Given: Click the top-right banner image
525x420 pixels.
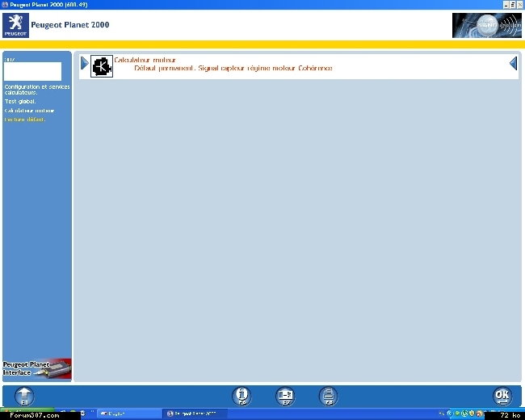Looking at the screenshot, I should 486,26.
